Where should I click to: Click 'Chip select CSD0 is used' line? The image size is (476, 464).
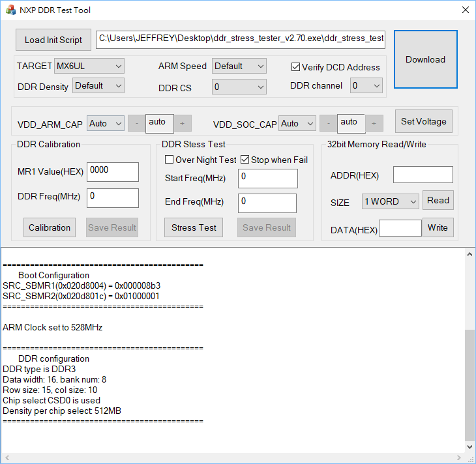tap(52, 400)
